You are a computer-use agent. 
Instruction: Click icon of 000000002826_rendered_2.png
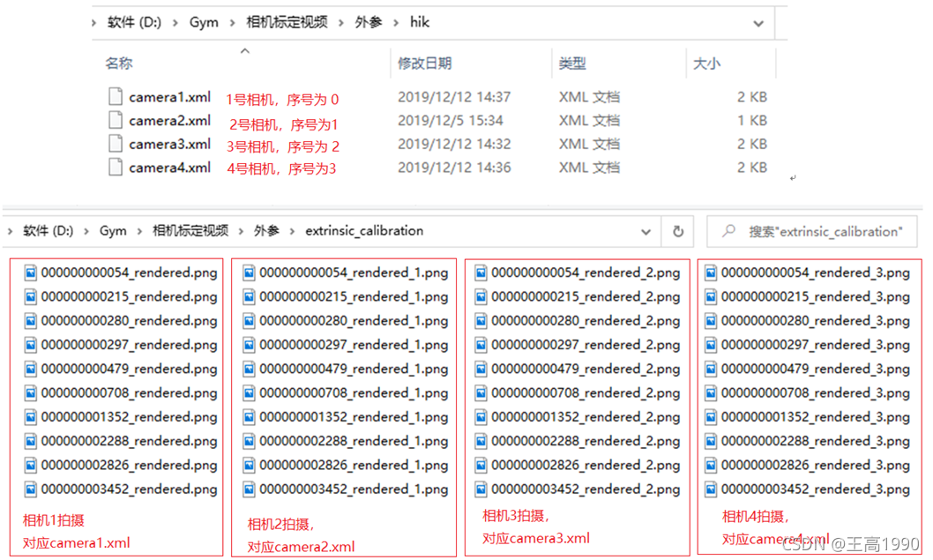481,465
